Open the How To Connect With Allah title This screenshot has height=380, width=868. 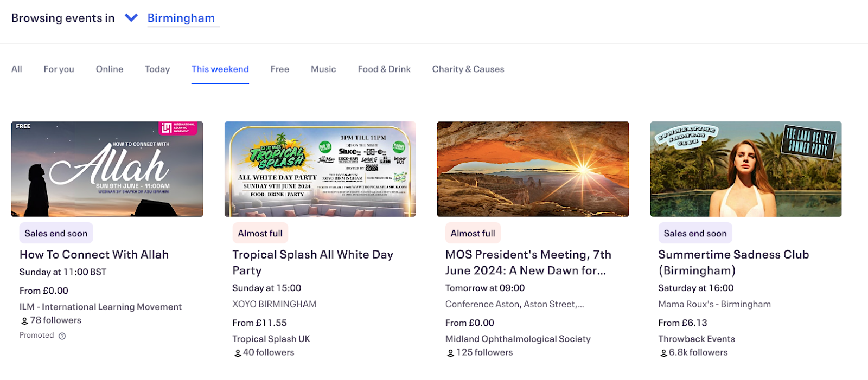(x=94, y=255)
